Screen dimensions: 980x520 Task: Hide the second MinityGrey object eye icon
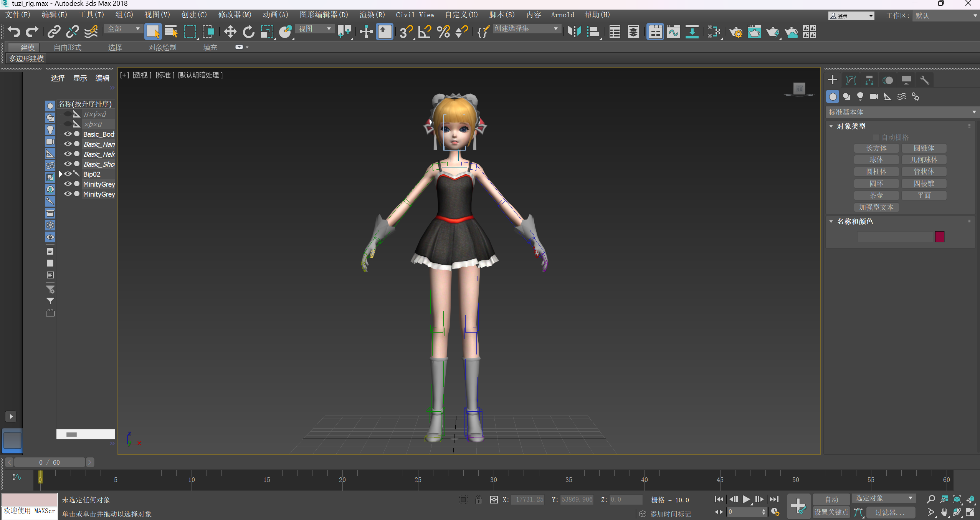point(68,194)
